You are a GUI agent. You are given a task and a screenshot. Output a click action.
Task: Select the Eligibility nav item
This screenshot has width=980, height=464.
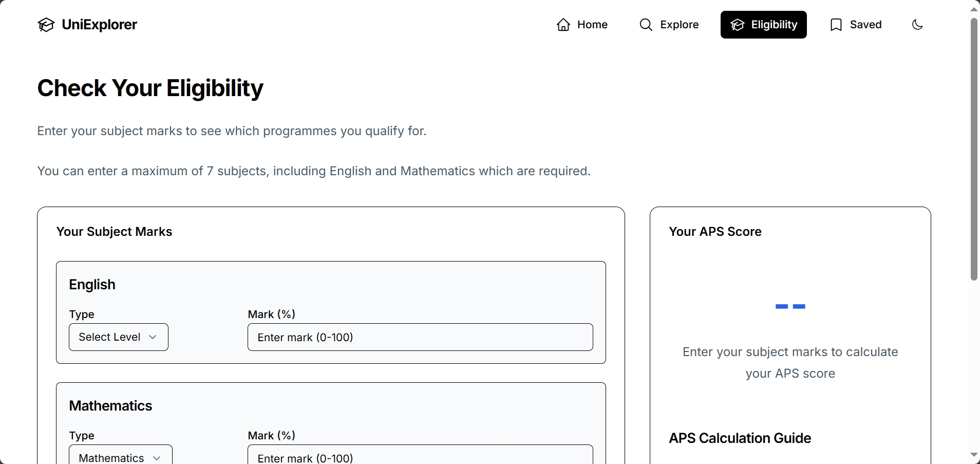(x=764, y=25)
